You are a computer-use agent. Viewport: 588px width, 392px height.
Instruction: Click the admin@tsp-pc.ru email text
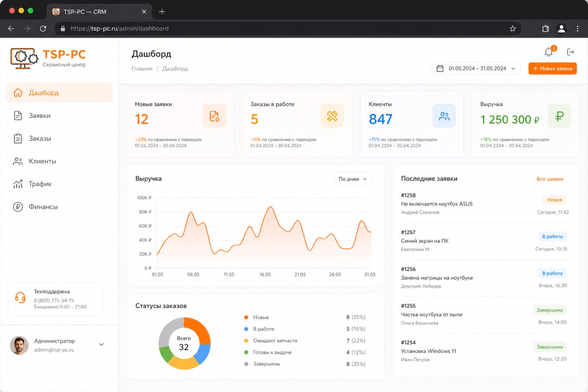point(54,350)
